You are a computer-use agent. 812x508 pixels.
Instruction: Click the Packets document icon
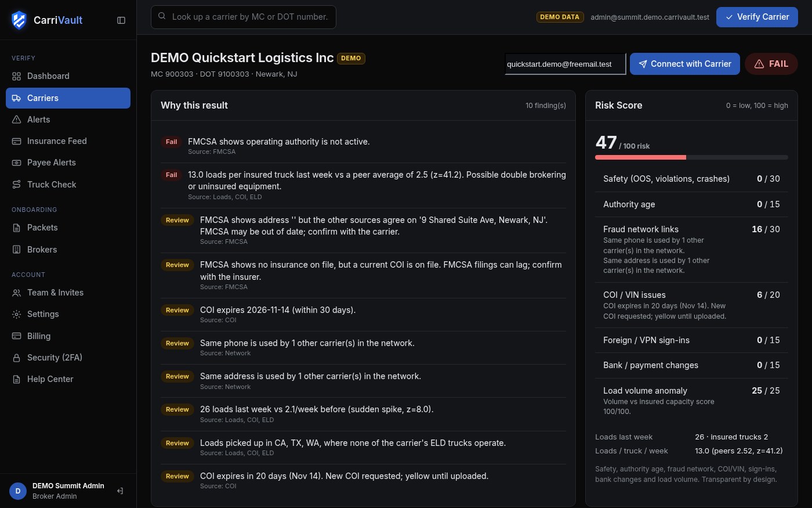click(16, 228)
